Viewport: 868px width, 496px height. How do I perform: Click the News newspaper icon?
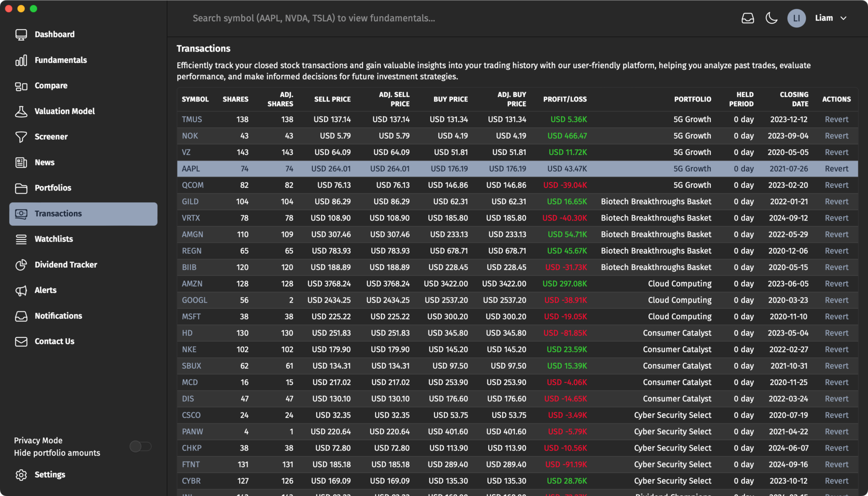(21, 162)
